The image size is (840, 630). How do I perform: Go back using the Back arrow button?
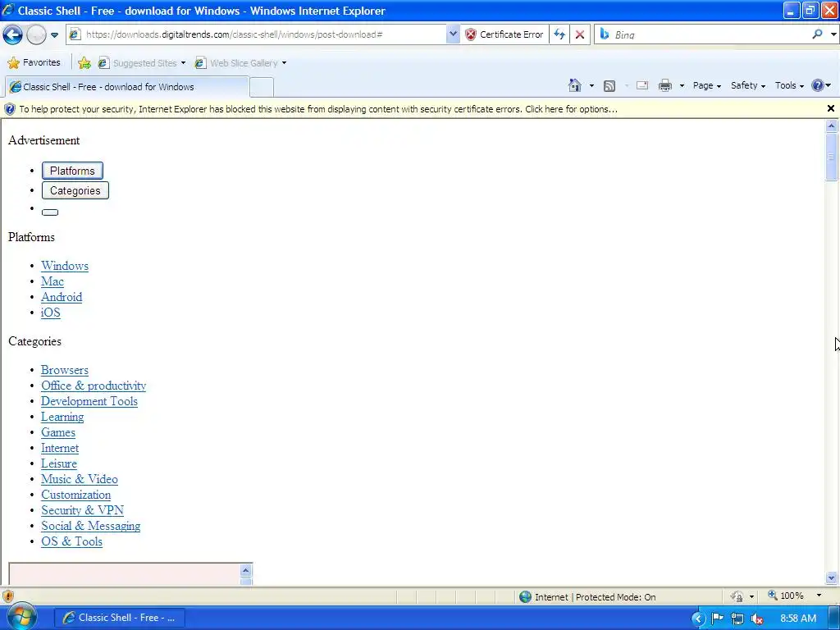pyautogui.click(x=12, y=34)
